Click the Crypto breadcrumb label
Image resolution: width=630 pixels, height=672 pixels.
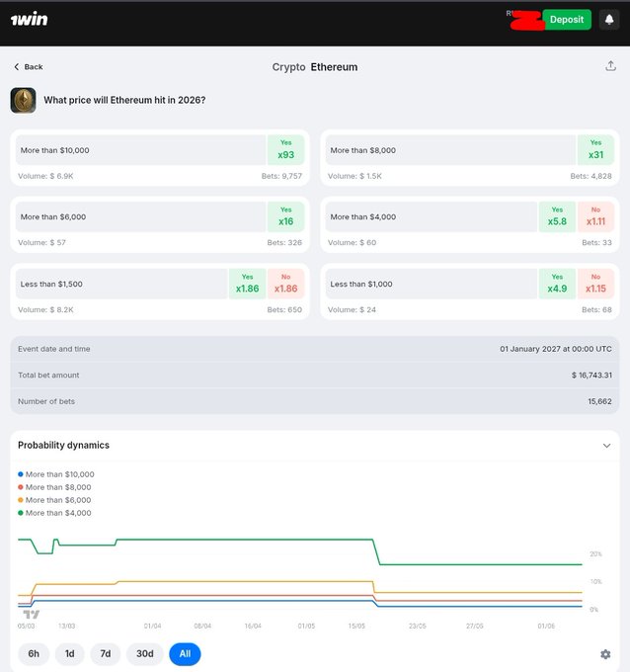288,67
